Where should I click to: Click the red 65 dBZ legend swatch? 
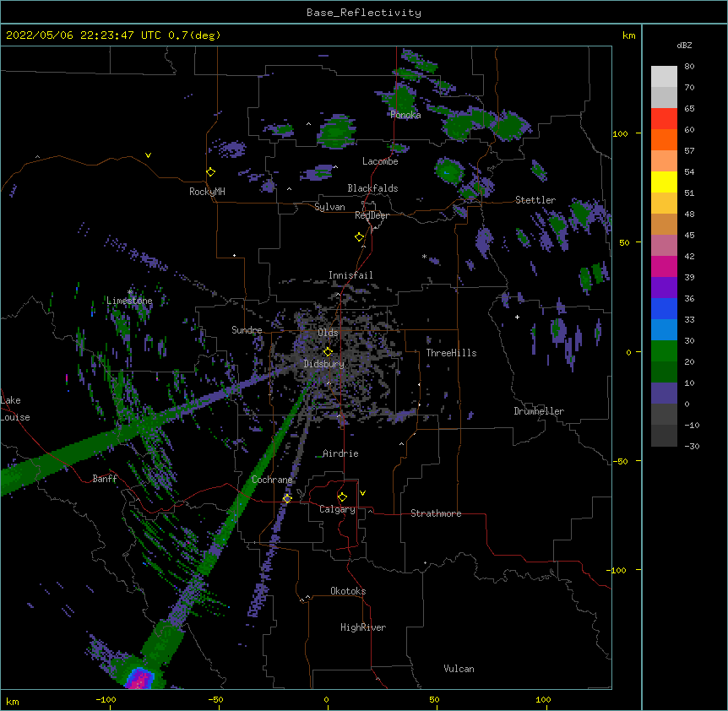[664, 118]
